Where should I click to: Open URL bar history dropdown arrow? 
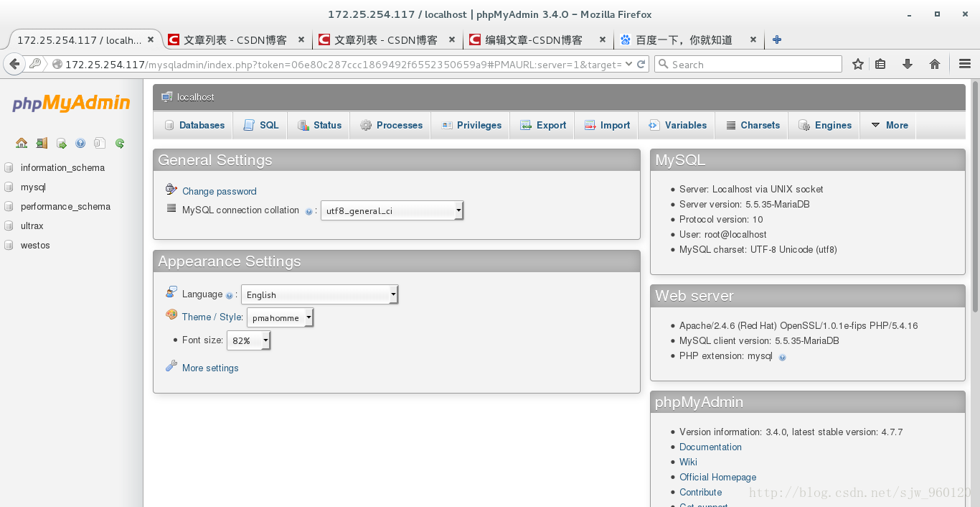point(628,64)
